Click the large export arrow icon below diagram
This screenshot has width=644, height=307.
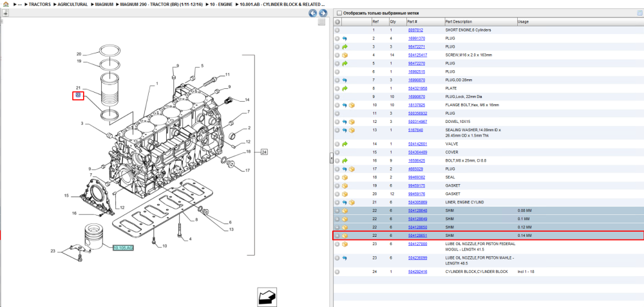[x=267, y=296]
